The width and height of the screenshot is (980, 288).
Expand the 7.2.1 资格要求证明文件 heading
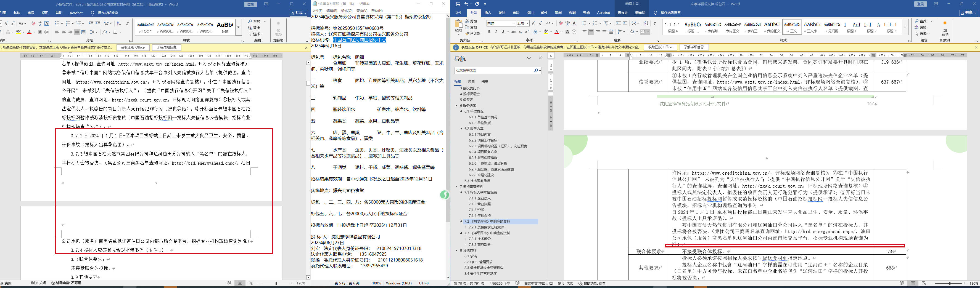465,227
